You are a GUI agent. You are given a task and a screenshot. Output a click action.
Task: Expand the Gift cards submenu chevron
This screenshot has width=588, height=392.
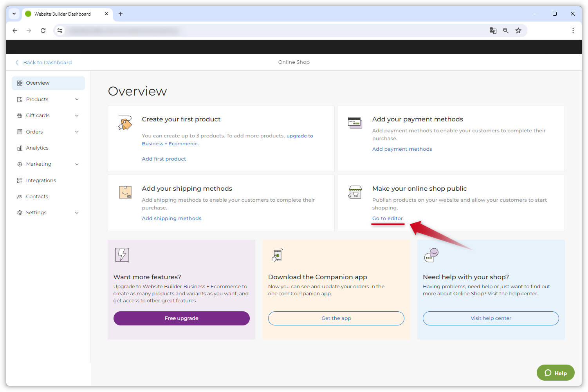tap(77, 116)
